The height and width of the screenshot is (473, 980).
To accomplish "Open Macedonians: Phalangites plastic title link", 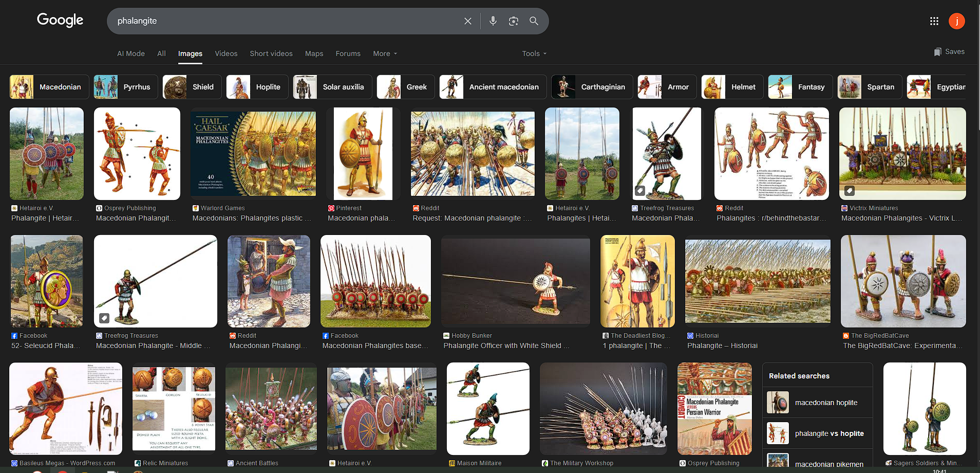I will [252, 218].
